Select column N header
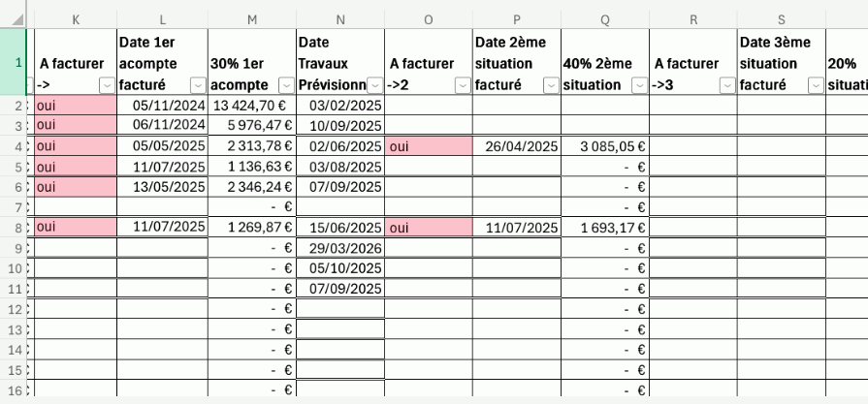Image resolution: width=868 pixels, height=404 pixels. (340, 18)
